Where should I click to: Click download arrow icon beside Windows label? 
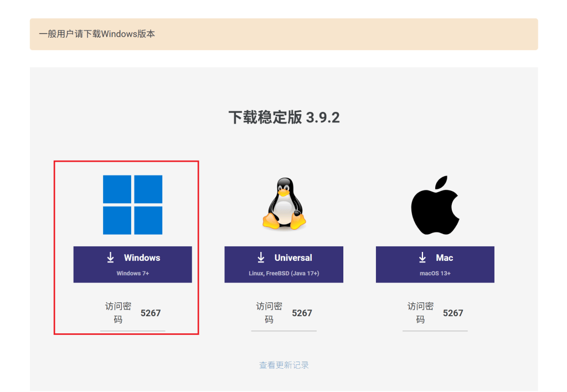(x=111, y=257)
